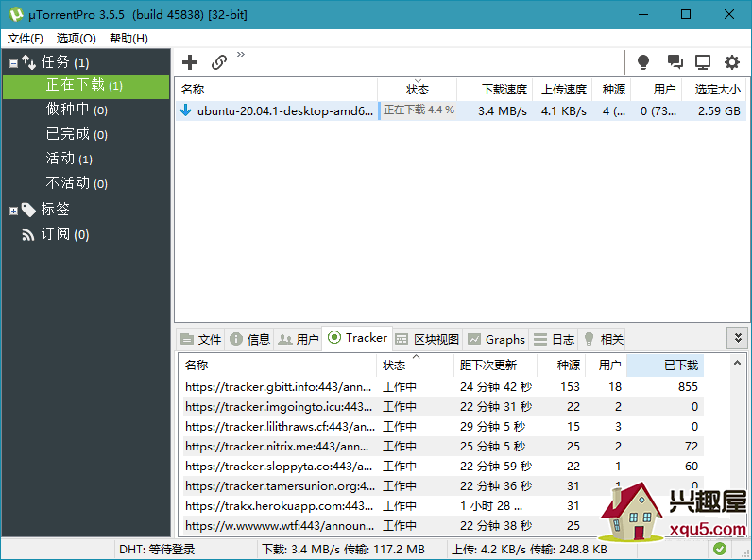Sort torrent list by 下载速度 column
Viewport: 752px width, 560px height.
pos(495,89)
